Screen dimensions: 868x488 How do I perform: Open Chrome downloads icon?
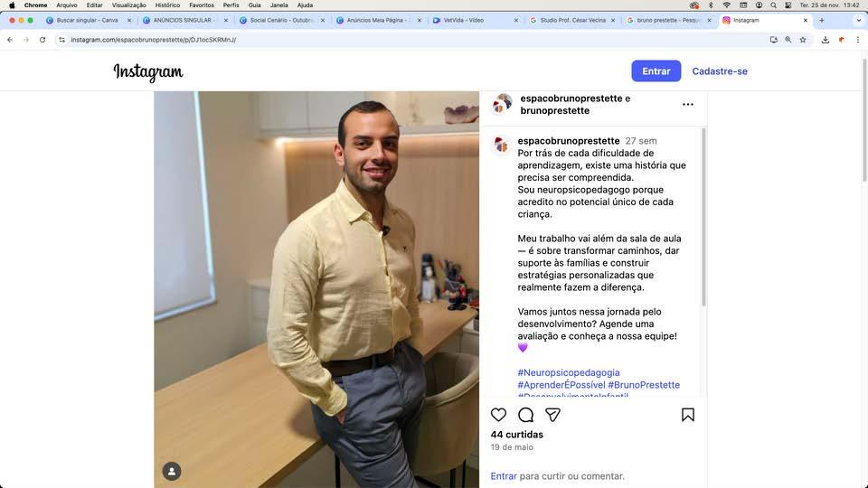click(825, 40)
